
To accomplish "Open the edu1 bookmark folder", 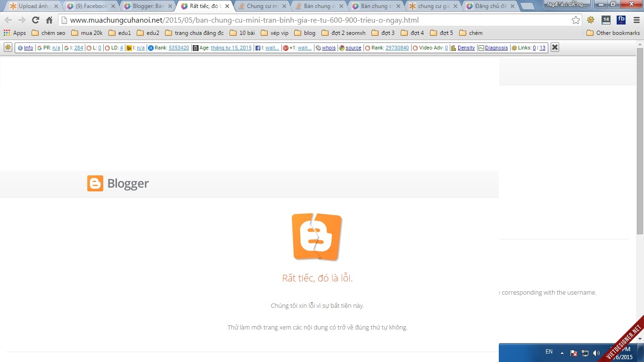I will click(x=120, y=33).
